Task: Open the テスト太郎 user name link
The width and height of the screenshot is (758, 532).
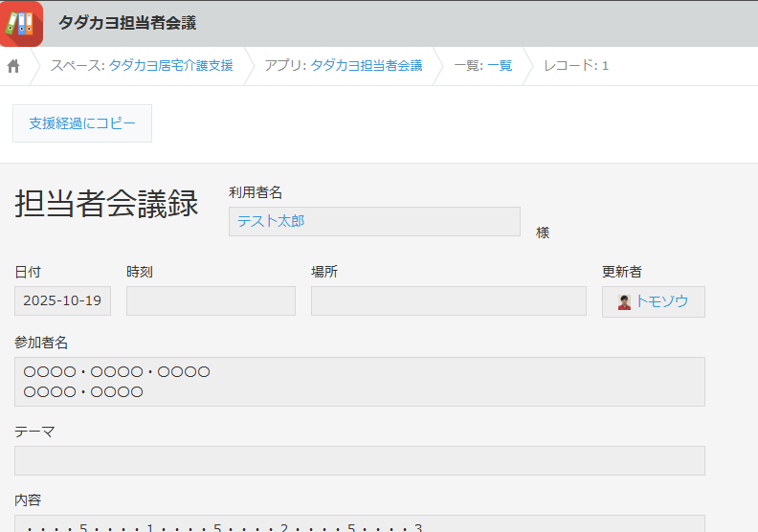Action: (x=271, y=221)
